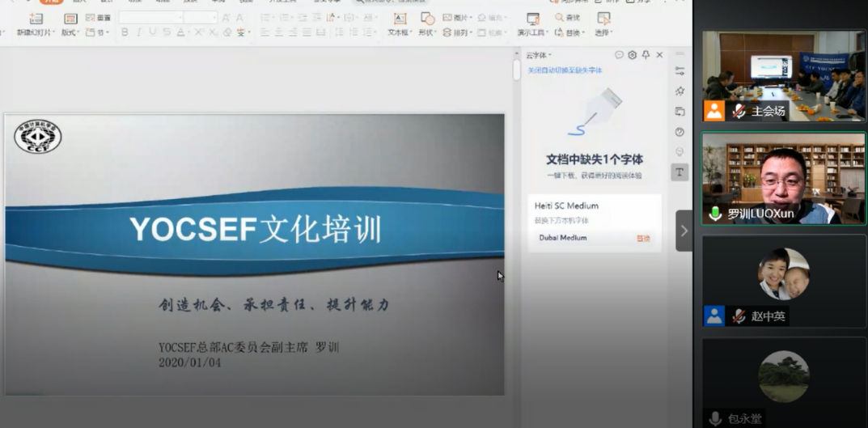Click the CCF logo on the slide
Image resolution: width=868 pixels, height=428 pixels.
pos(38,137)
